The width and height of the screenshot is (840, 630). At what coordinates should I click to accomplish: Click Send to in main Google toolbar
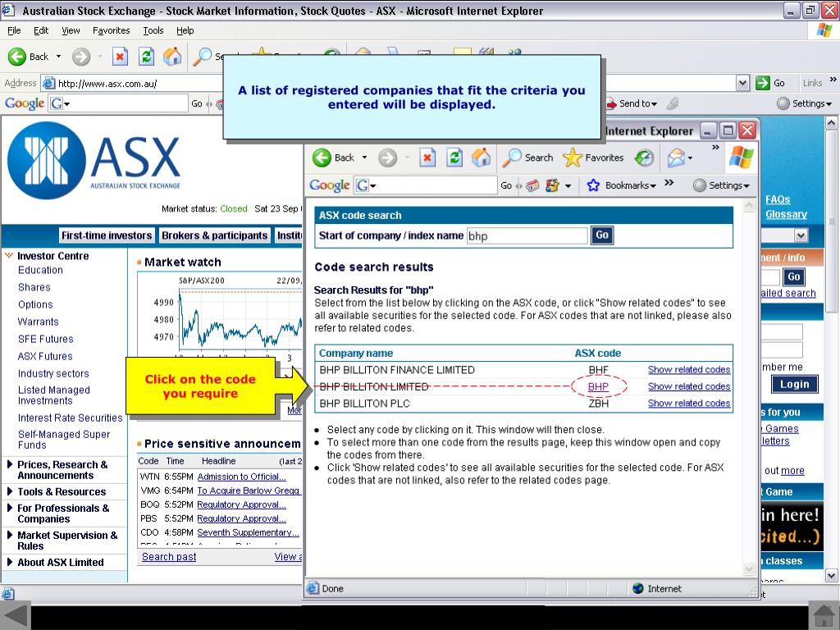[632, 103]
